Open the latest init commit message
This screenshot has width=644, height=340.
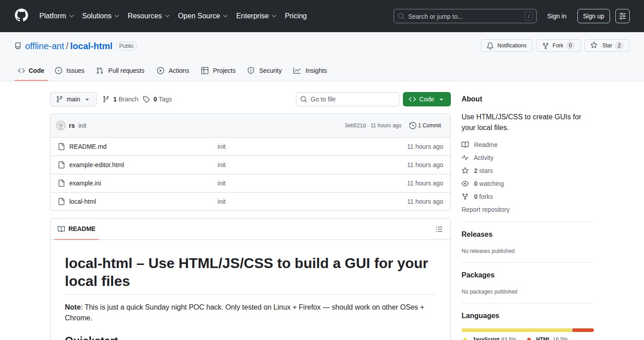82,126
